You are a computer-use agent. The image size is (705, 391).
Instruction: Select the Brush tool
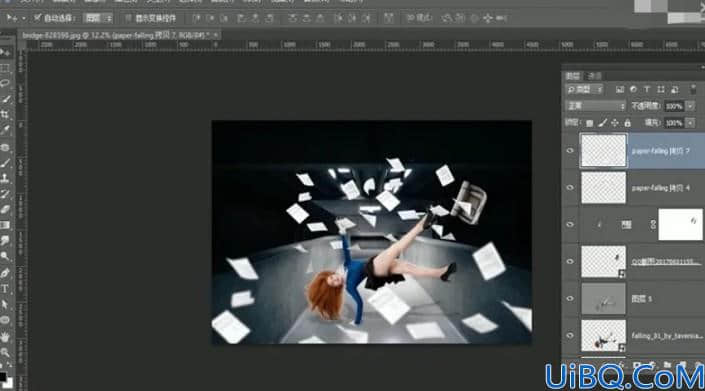point(5,163)
